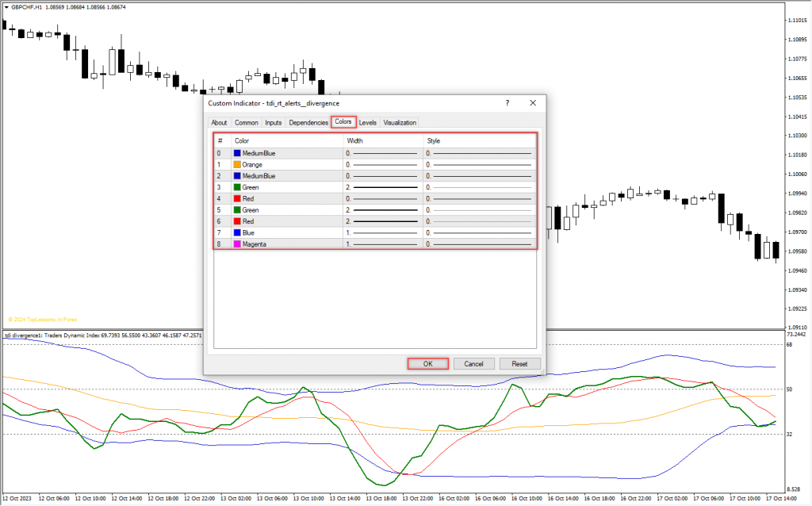This screenshot has width=812, height=506.
Task: Switch to the Visualization tab
Action: [400, 123]
